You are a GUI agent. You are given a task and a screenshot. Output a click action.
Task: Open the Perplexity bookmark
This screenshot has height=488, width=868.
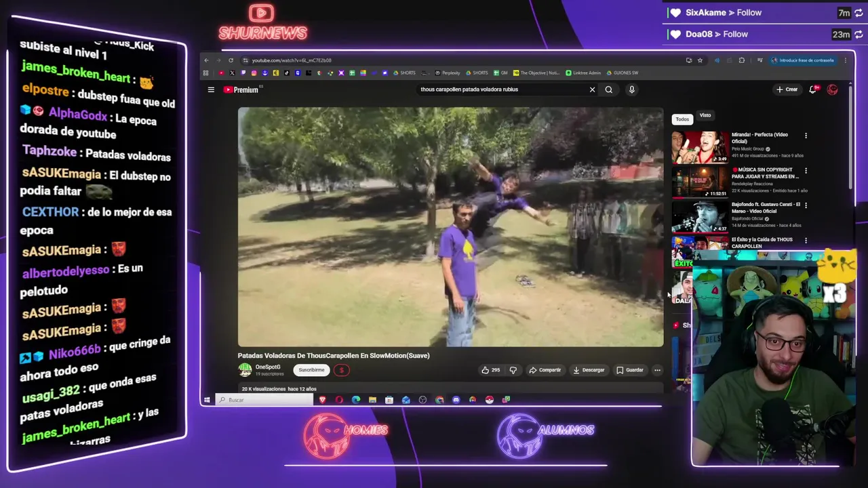448,73
